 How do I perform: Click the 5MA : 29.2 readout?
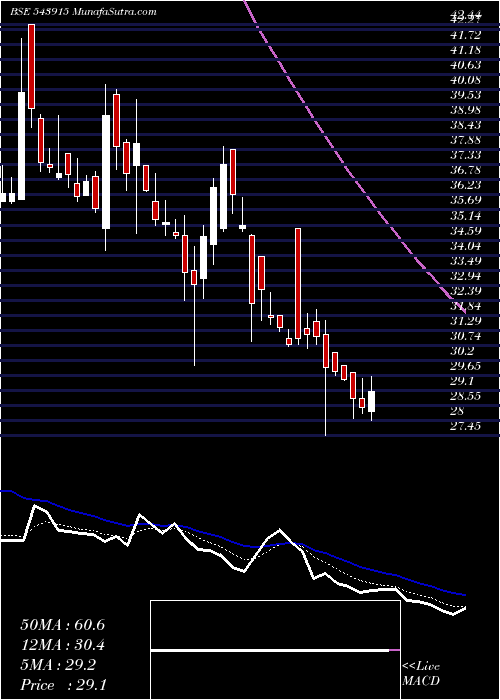(58, 666)
